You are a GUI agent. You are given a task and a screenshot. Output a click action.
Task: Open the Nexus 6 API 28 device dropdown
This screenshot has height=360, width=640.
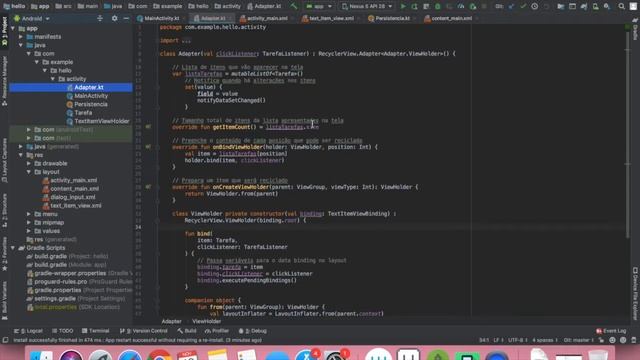click(x=367, y=6)
